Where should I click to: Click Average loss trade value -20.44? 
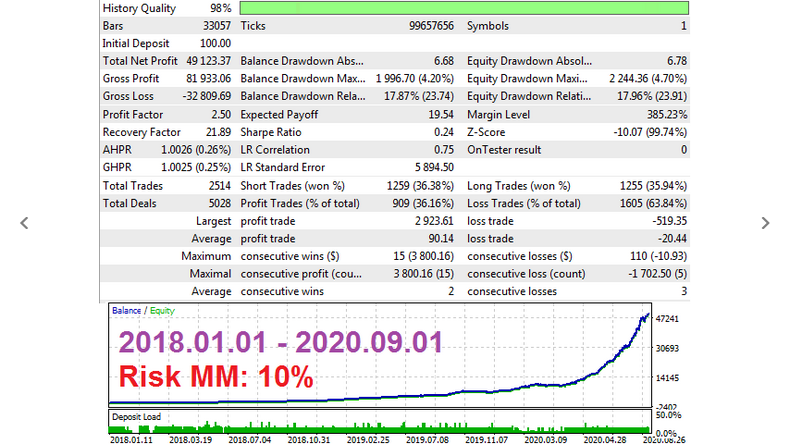(672, 239)
